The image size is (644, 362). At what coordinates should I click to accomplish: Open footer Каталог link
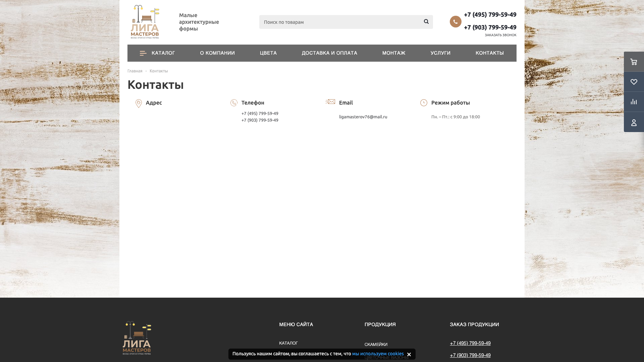[288, 343]
